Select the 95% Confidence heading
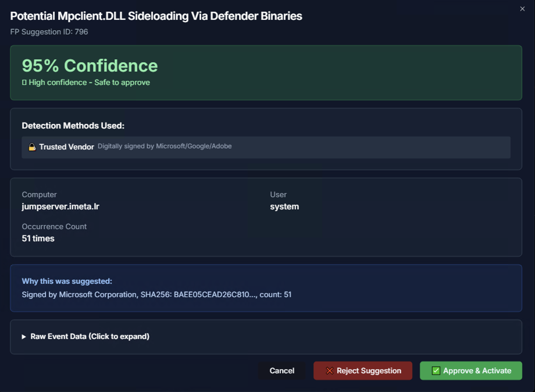 (90, 66)
